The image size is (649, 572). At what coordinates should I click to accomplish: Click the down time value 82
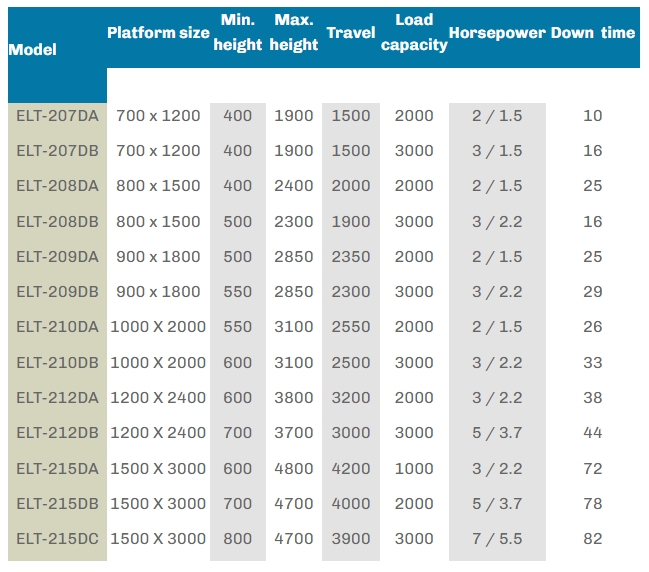pyautogui.click(x=593, y=539)
